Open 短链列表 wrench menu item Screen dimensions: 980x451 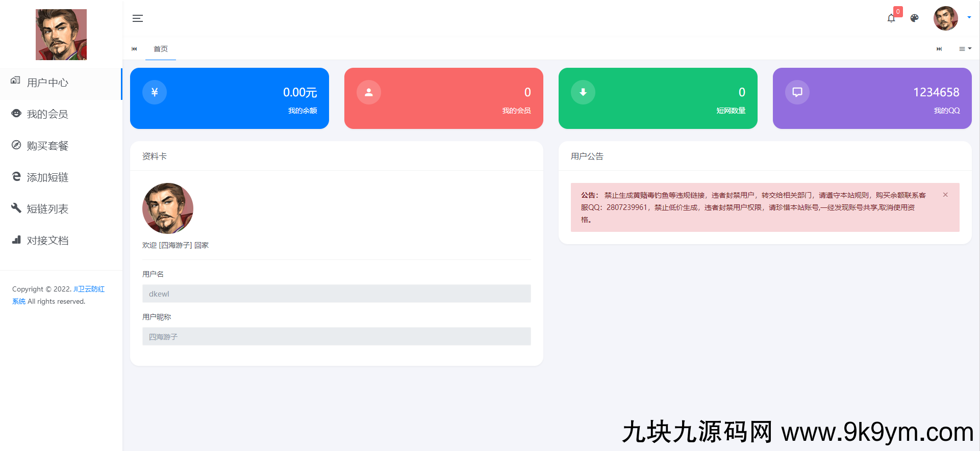pyautogui.click(x=47, y=209)
